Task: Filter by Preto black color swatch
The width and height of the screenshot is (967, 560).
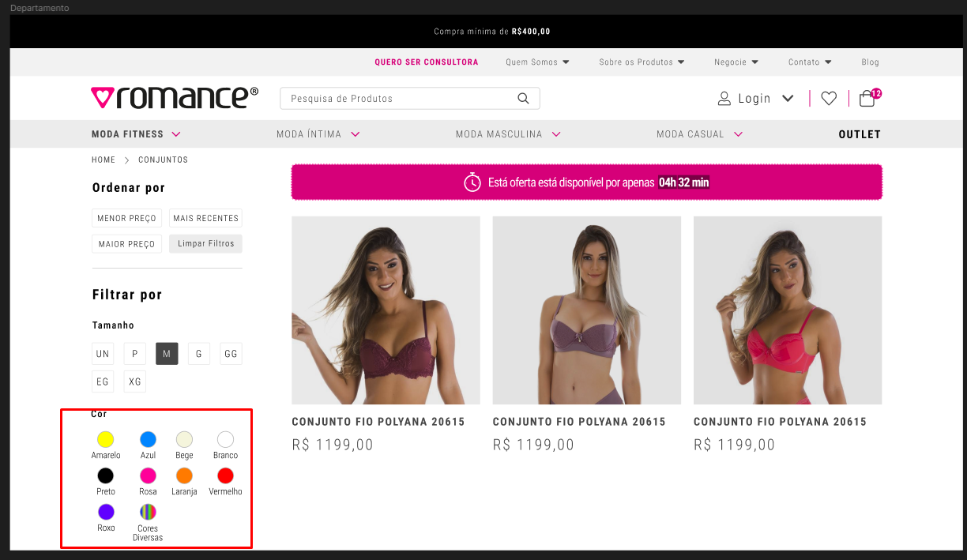Action: point(105,475)
